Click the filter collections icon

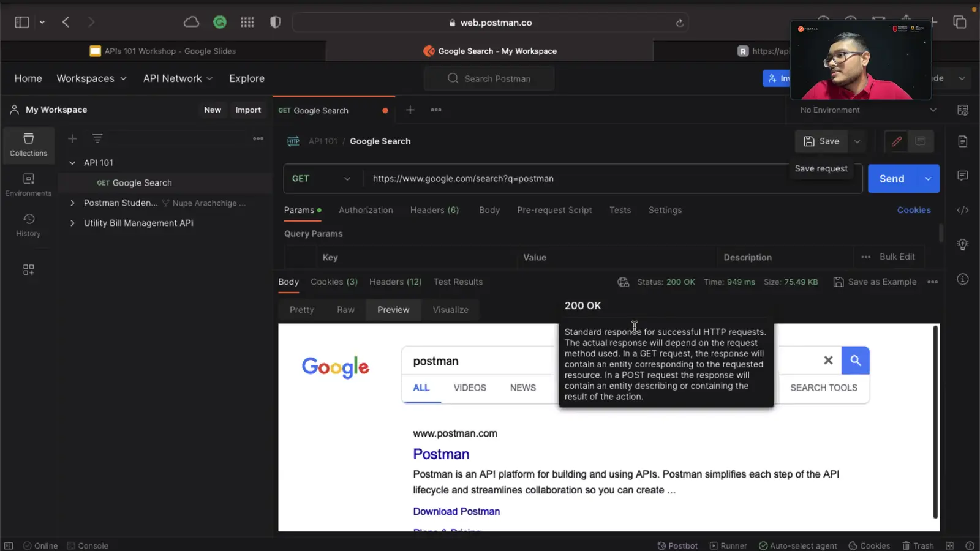click(x=97, y=138)
